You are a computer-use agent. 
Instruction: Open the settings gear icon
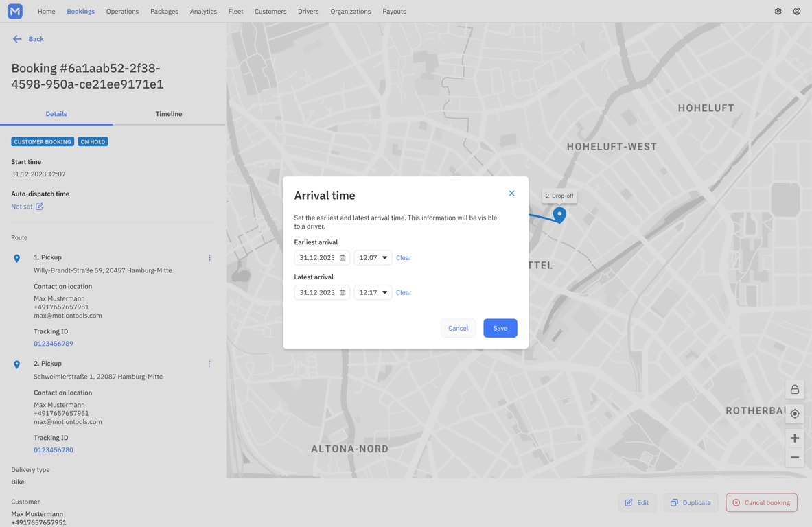point(778,12)
